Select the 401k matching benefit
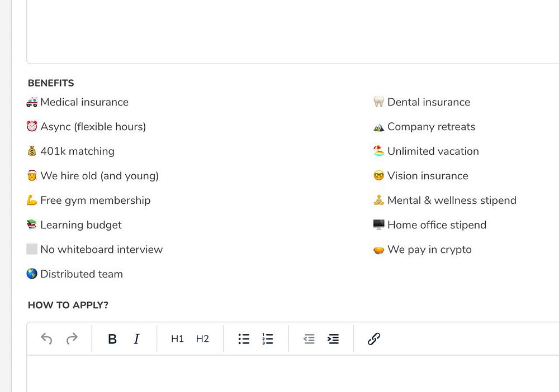The image size is (559, 392). coord(70,151)
